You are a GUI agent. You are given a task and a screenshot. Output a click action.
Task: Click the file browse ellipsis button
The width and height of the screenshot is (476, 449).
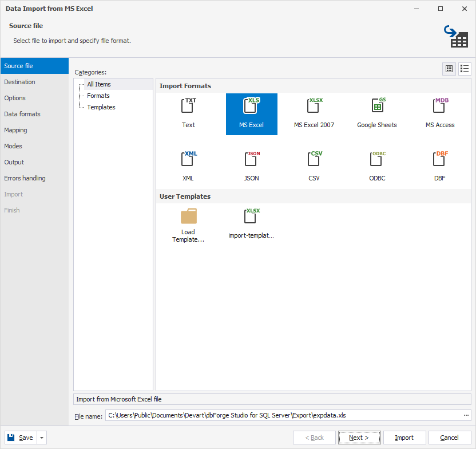point(466,415)
